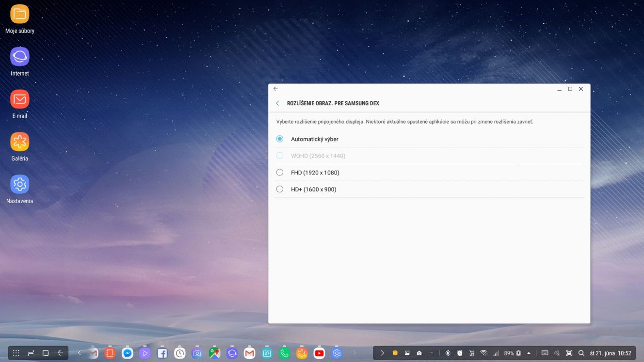Click the ROZLÍŠENIE OBRAZ. PRE SAMSUNG DEX title
Viewport: 644px width, 362px height.
(333, 103)
